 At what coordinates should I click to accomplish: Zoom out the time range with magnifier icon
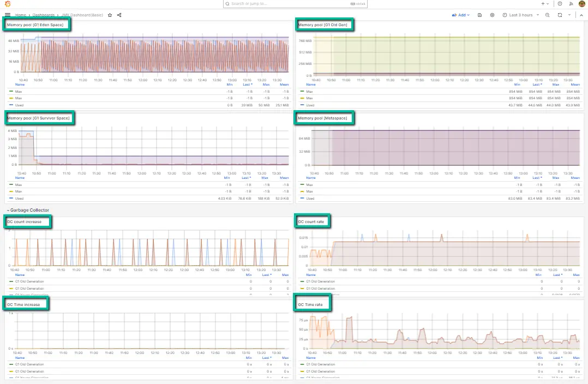(547, 15)
